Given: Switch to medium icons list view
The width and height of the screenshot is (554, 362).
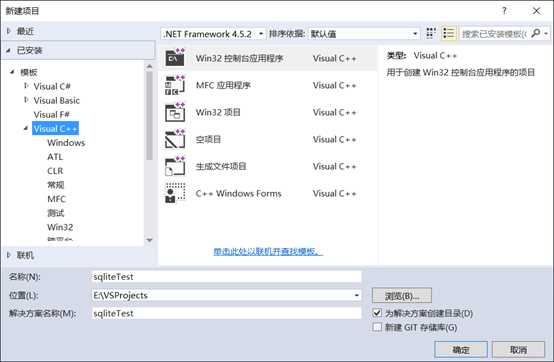Looking at the screenshot, I should click(x=448, y=34).
